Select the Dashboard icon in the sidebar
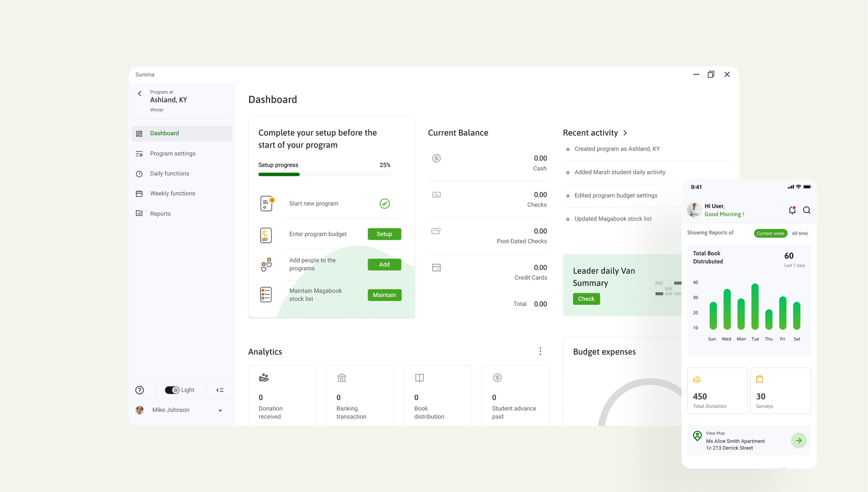The image size is (868, 492). pyautogui.click(x=140, y=133)
